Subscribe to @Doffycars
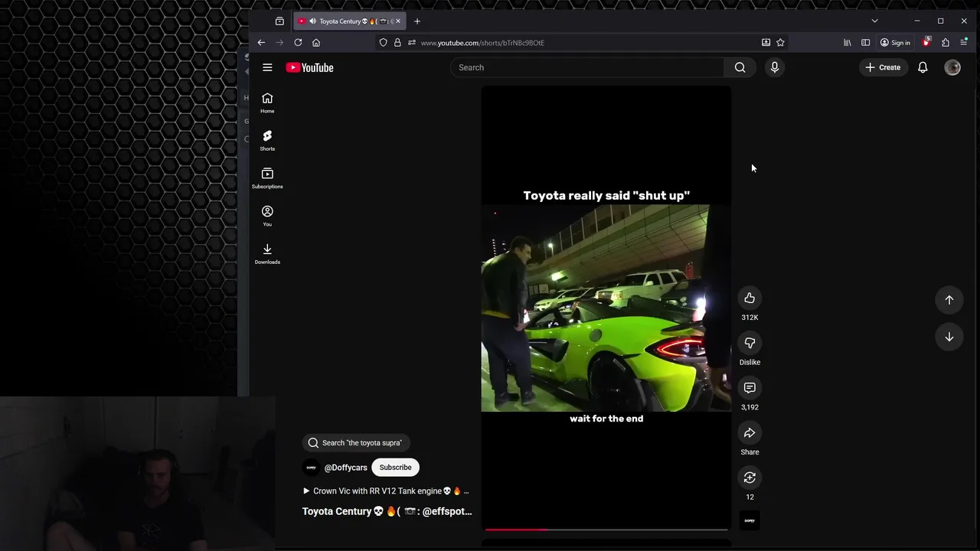The height and width of the screenshot is (551, 980). 395,468
